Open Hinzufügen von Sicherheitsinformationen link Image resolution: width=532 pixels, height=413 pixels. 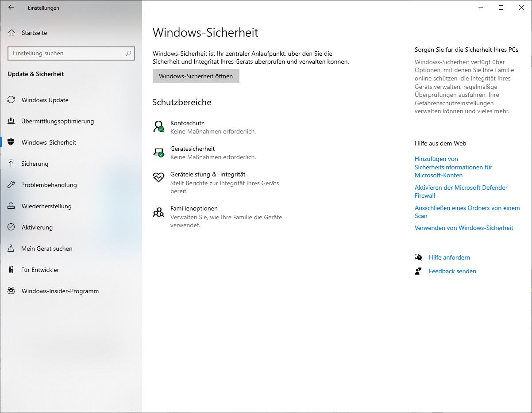tap(453, 167)
